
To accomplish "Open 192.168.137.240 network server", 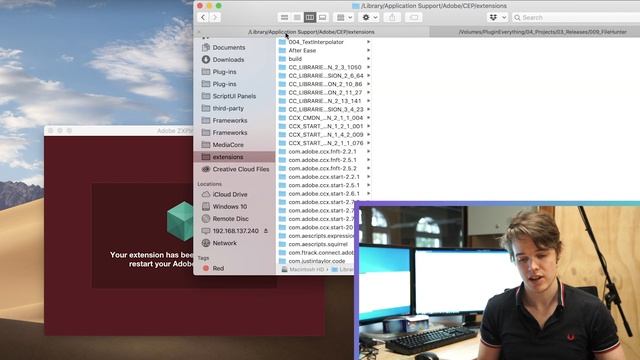I will [236, 231].
